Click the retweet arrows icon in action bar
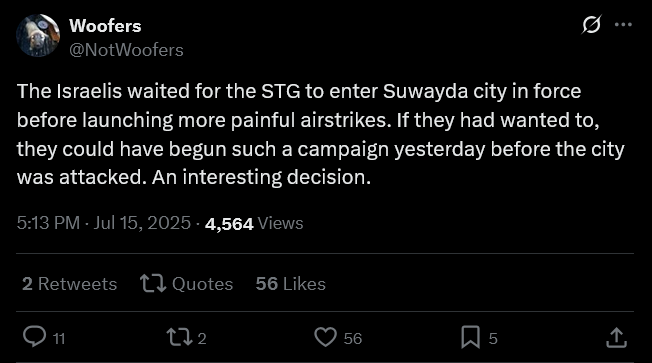652x363 pixels. point(180,337)
